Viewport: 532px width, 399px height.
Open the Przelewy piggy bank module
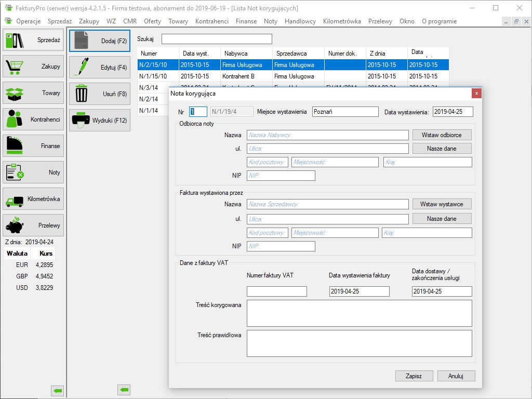(x=33, y=225)
